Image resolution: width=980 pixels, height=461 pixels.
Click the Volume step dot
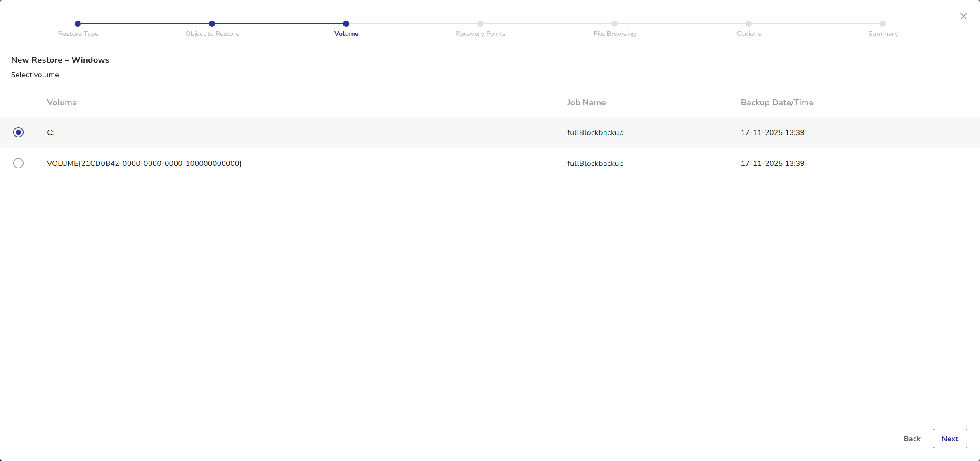tap(346, 24)
